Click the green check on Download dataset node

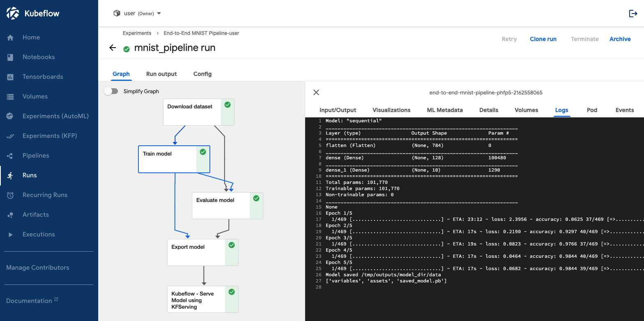(x=228, y=105)
